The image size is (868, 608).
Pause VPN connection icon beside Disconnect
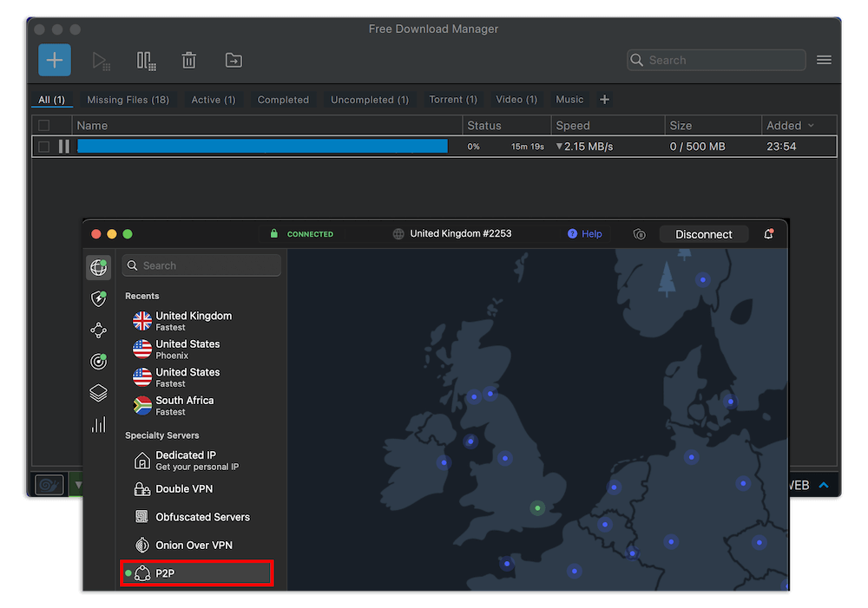(640, 234)
